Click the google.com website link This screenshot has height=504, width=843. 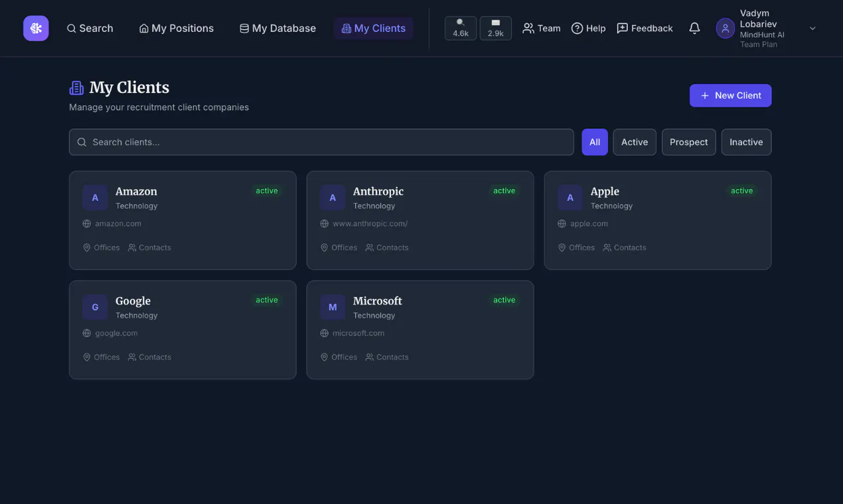tap(116, 333)
